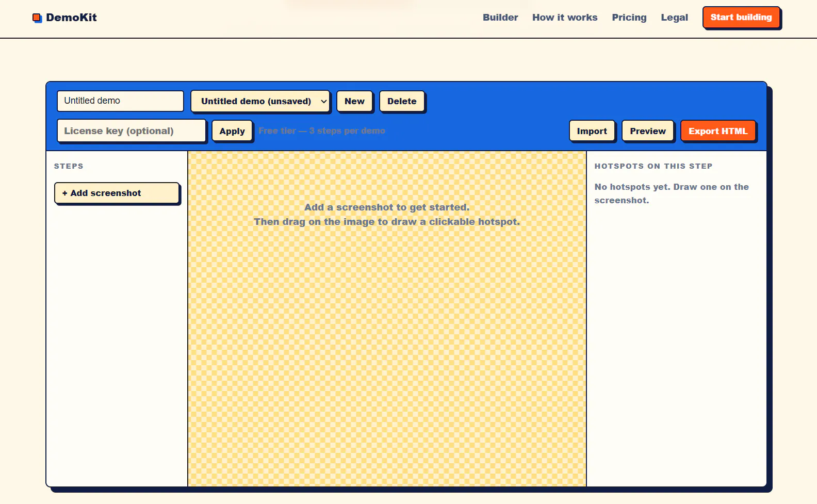Click the 'No hotspots yet' message
The height and width of the screenshot is (504, 817).
pos(672,193)
